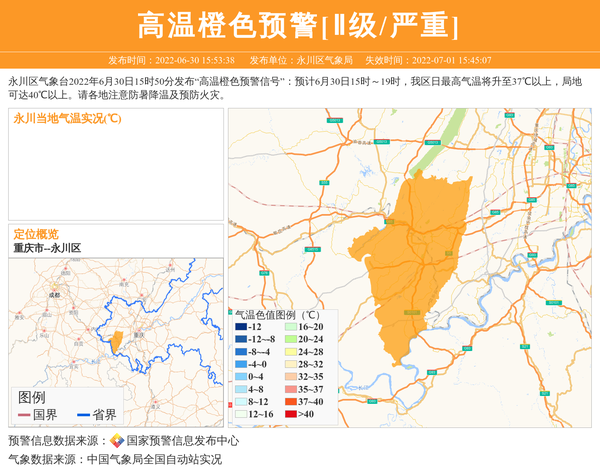Select the >40 red temperature swatch
Screen dimensions: 600x471
click(290, 413)
